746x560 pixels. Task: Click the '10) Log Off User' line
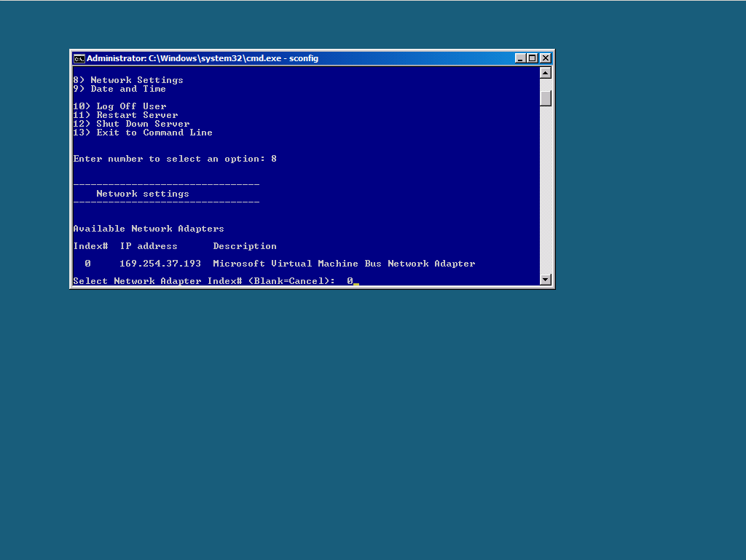[x=120, y=106]
